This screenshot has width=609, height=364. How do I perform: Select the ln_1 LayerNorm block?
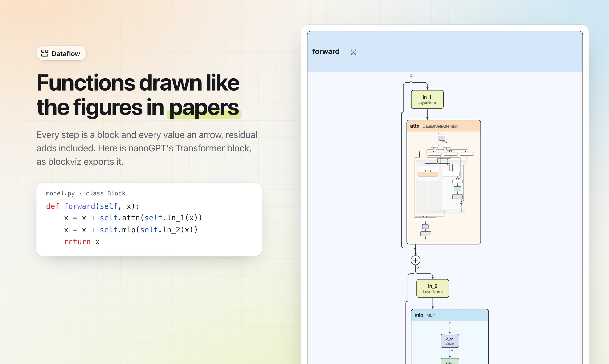click(427, 99)
